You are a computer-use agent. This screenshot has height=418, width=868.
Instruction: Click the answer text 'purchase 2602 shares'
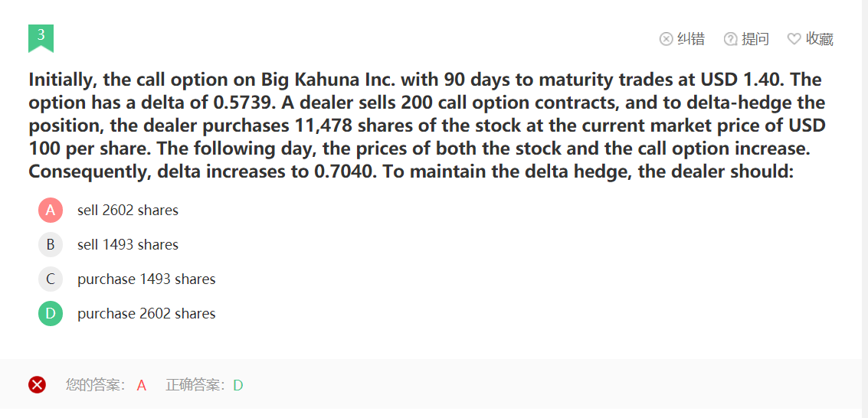click(146, 314)
